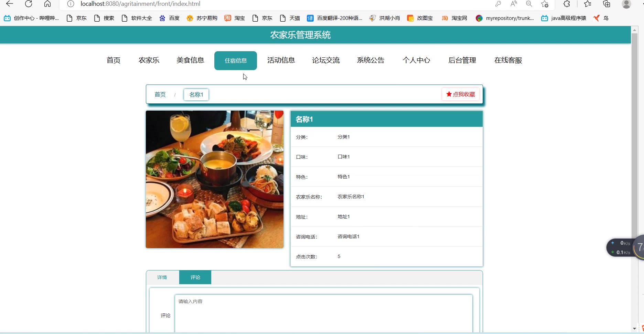Click the 特色1 value text

tap(343, 177)
